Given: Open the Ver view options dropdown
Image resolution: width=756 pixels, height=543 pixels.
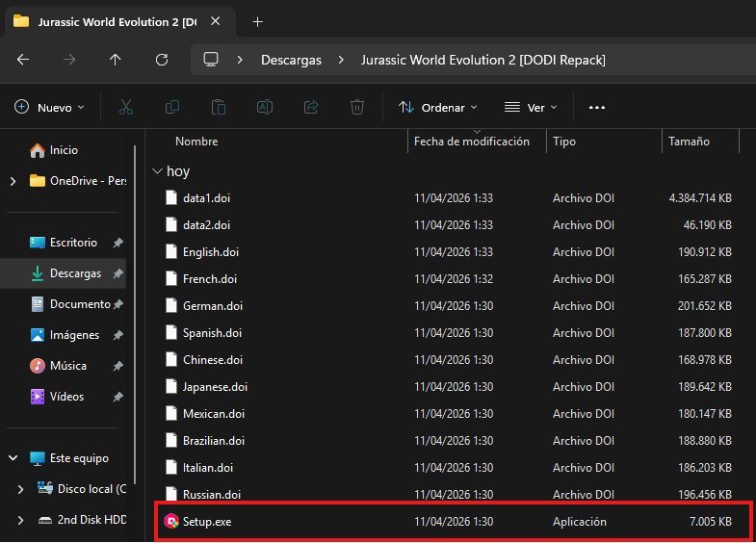Looking at the screenshot, I should (531, 108).
